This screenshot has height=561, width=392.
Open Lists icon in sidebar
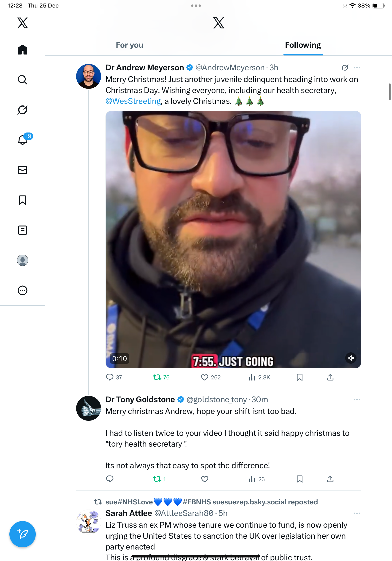coord(23,230)
